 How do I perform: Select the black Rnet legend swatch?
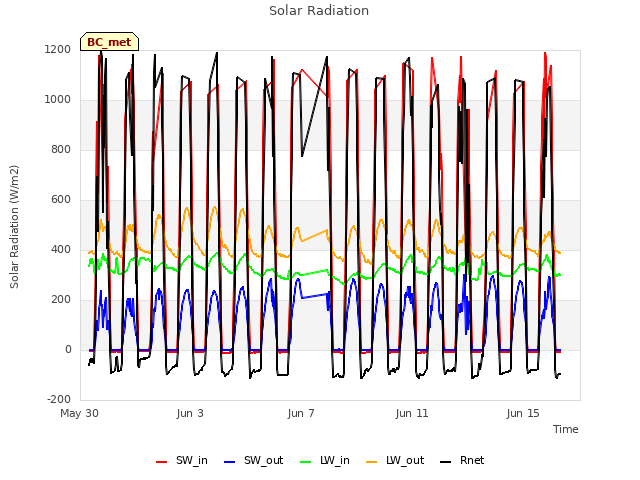tap(446, 462)
